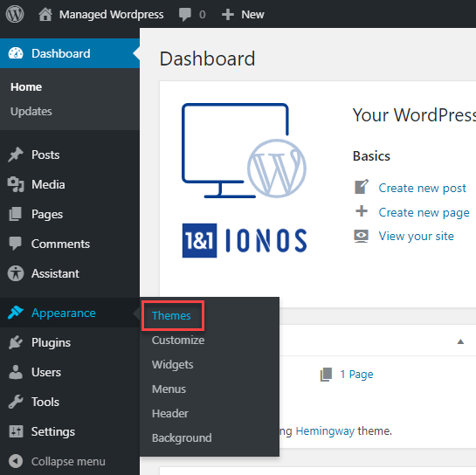Viewport: 476px width, 475px height.
Task: Click the WordPress logo icon in admin bar
Action: tap(15, 14)
